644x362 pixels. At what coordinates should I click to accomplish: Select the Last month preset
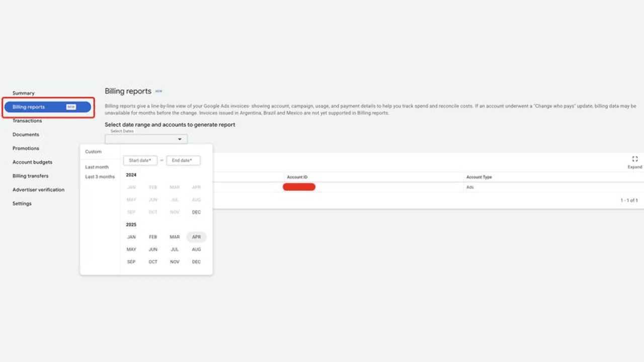pyautogui.click(x=97, y=167)
